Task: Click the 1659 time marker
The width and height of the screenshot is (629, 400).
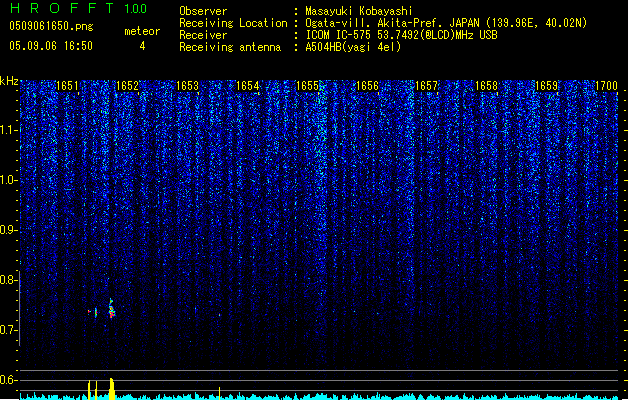Action: 547,85
